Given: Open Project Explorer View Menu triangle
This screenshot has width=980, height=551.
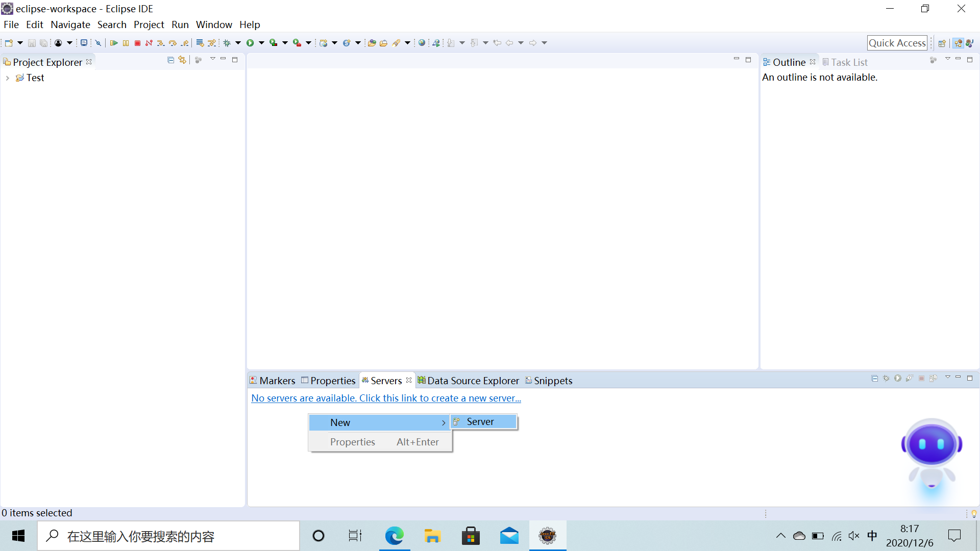Looking at the screenshot, I should click(x=213, y=59).
